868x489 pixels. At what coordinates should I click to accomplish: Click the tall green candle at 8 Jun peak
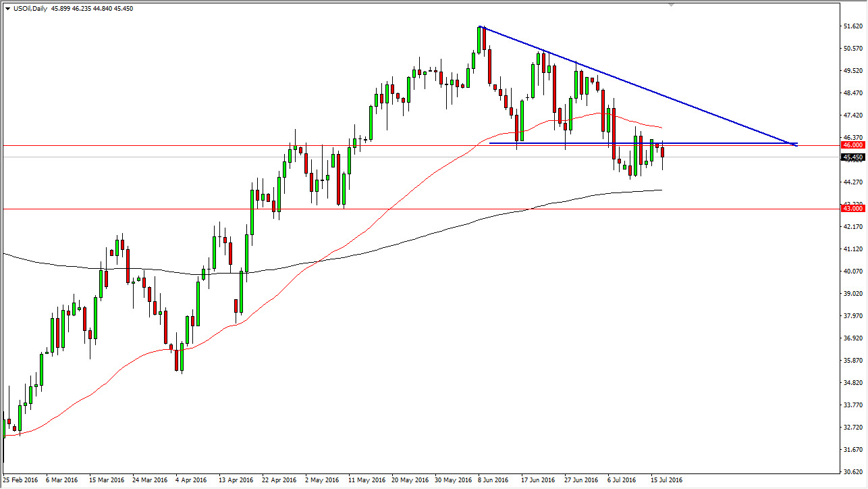[x=479, y=40]
